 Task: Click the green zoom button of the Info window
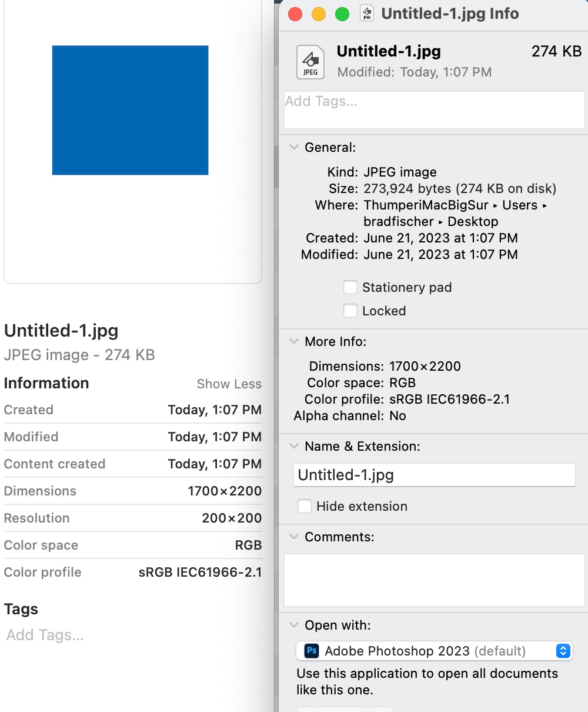click(342, 14)
